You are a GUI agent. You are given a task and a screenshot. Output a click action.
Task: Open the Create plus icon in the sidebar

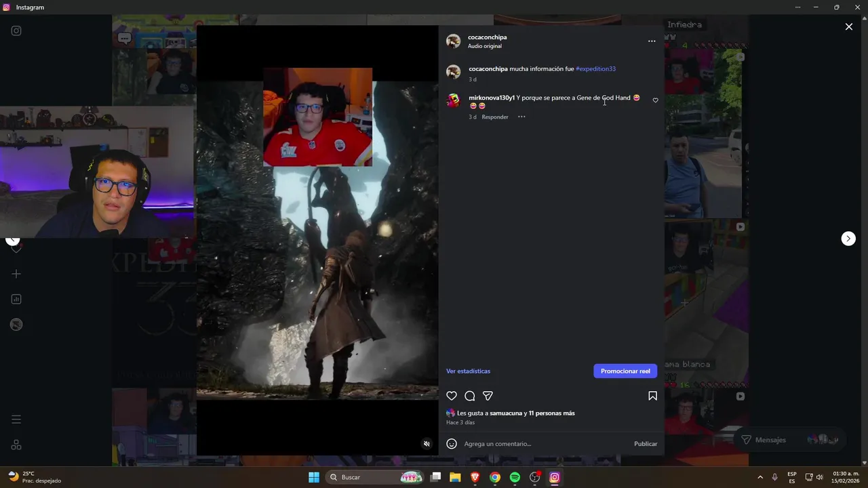click(x=16, y=274)
